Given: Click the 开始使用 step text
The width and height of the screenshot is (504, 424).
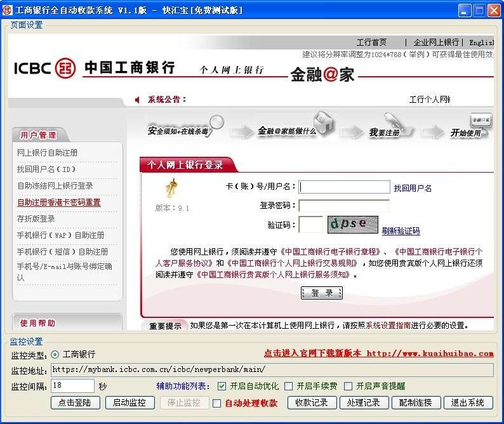Looking at the screenshot, I should pos(465,133).
